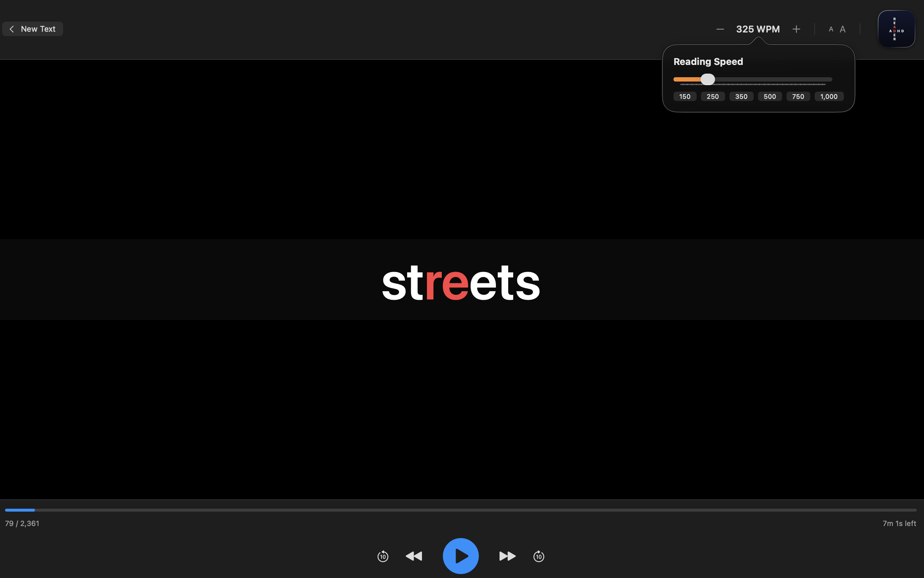Select the 350 speed preset
Image resolution: width=924 pixels, height=578 pixels.
click(741, 96)
